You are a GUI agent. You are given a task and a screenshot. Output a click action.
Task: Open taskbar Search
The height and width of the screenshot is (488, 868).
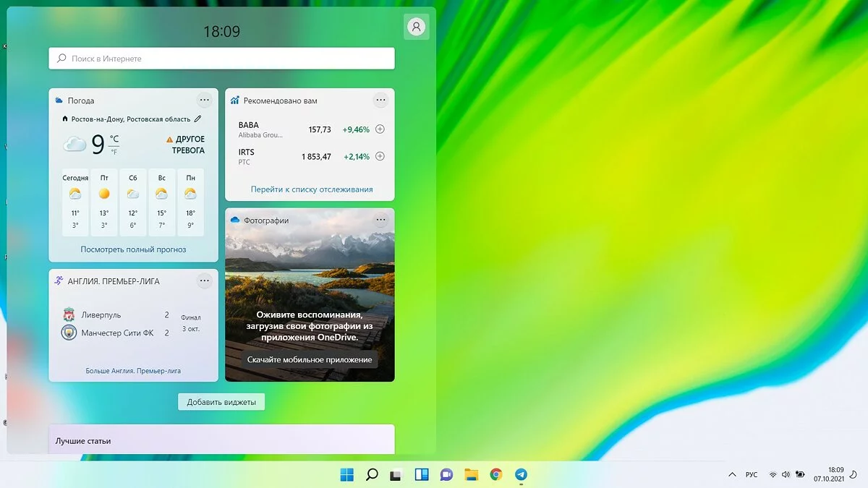click(x=372, y=474)
